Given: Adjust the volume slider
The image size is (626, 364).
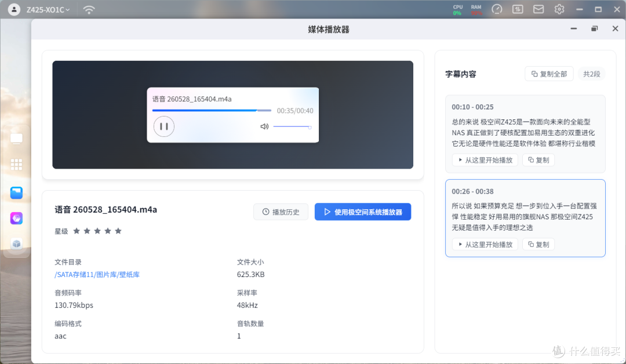Looking at the screenshot, I should (292, 127).
